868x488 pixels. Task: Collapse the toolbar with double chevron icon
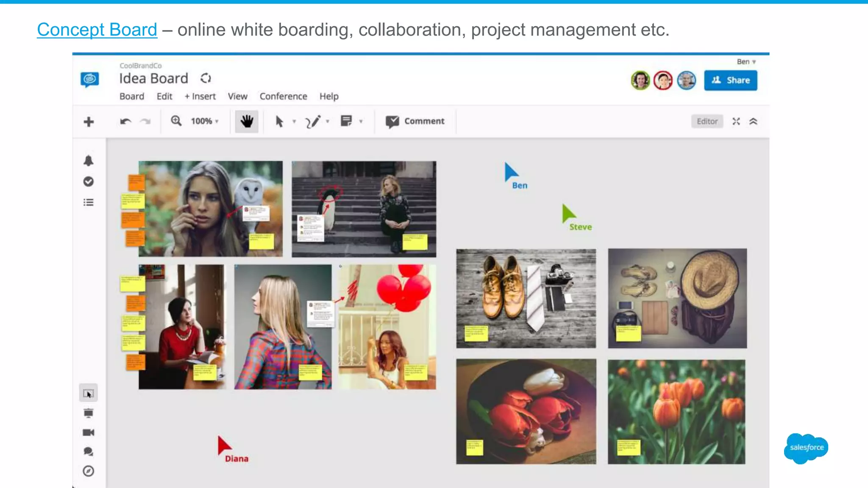tap(753, 122)
